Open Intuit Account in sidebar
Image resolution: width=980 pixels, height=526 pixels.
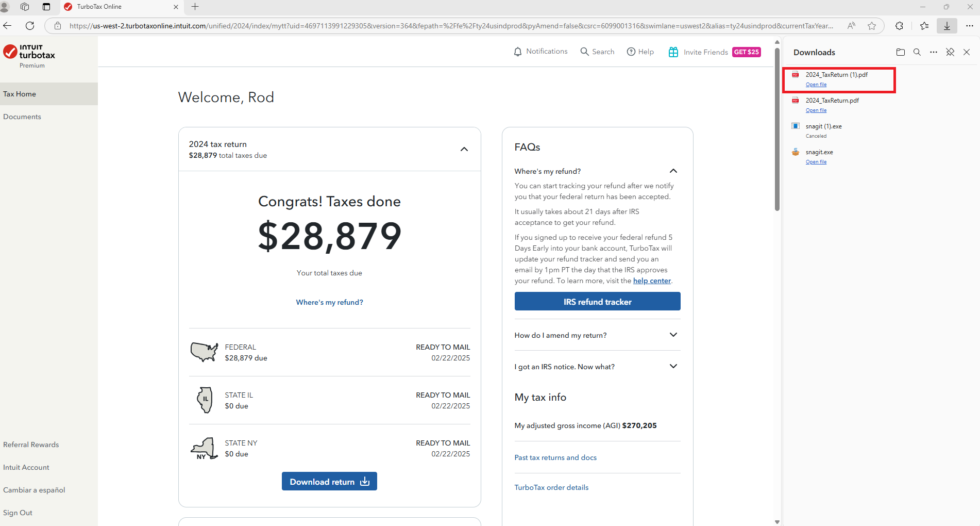(26, 467)
